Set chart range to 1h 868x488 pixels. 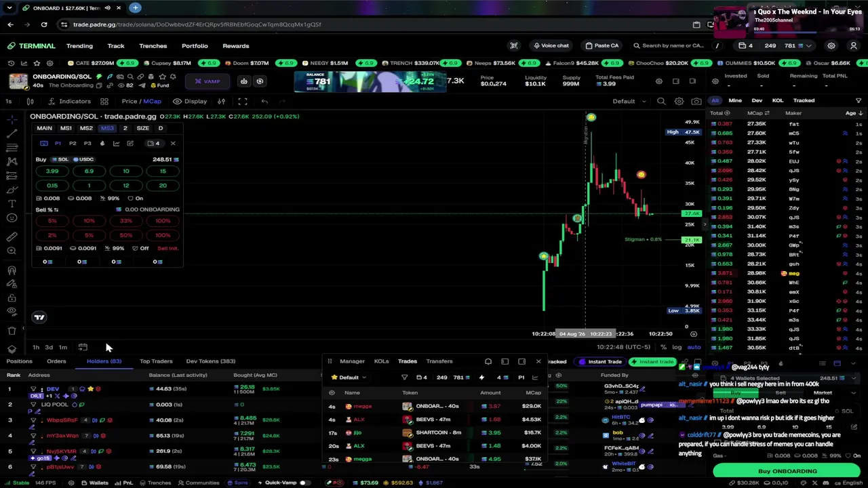[36, 348]
